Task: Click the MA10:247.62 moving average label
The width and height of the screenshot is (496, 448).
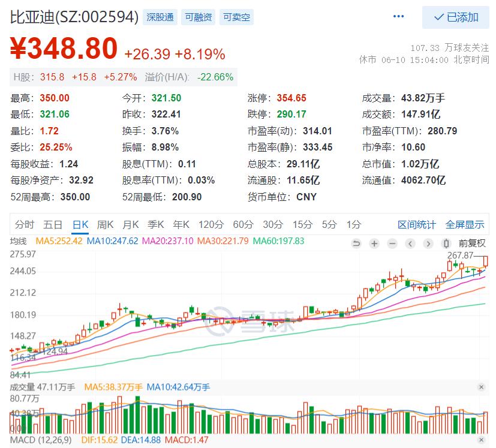Action: point(113,241)
